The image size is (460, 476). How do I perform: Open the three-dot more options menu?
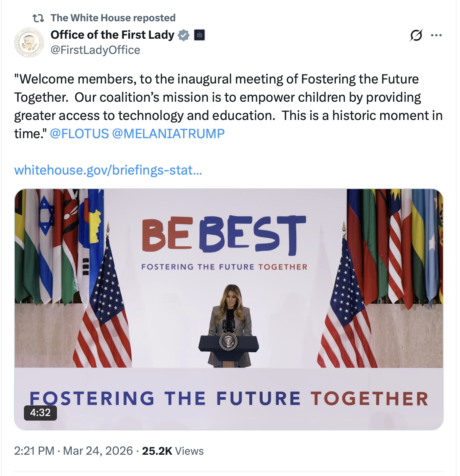click(x=436, y=35)
